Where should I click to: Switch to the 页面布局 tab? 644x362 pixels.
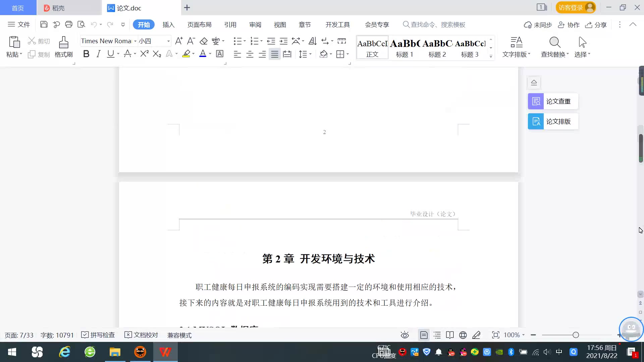pyautogui.click(x=199, y=24)
